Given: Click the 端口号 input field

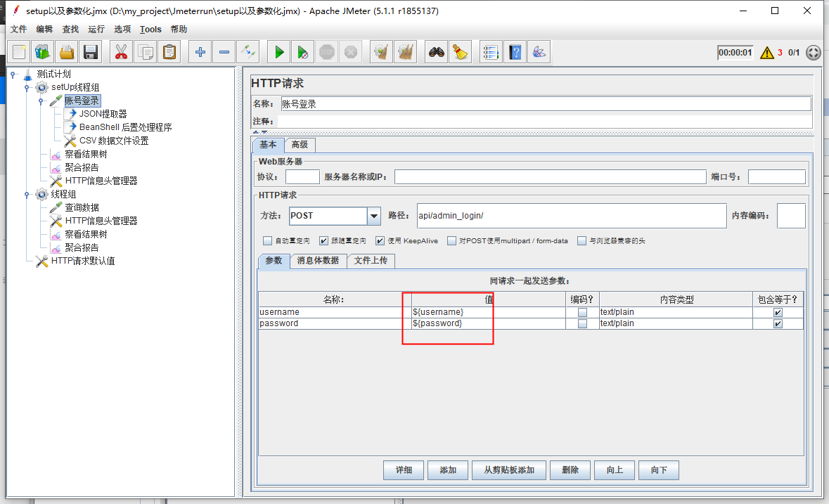Looking at the screenshot, I should [777, 177].
